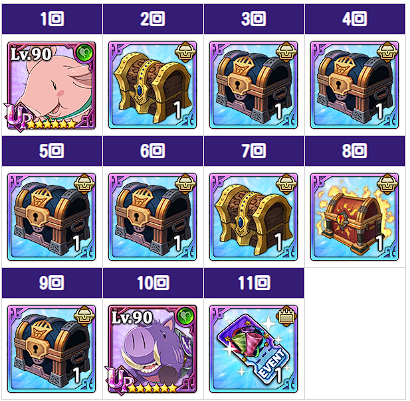
Task: Click the green heart badge on pig card
Action: click(85, 53)
